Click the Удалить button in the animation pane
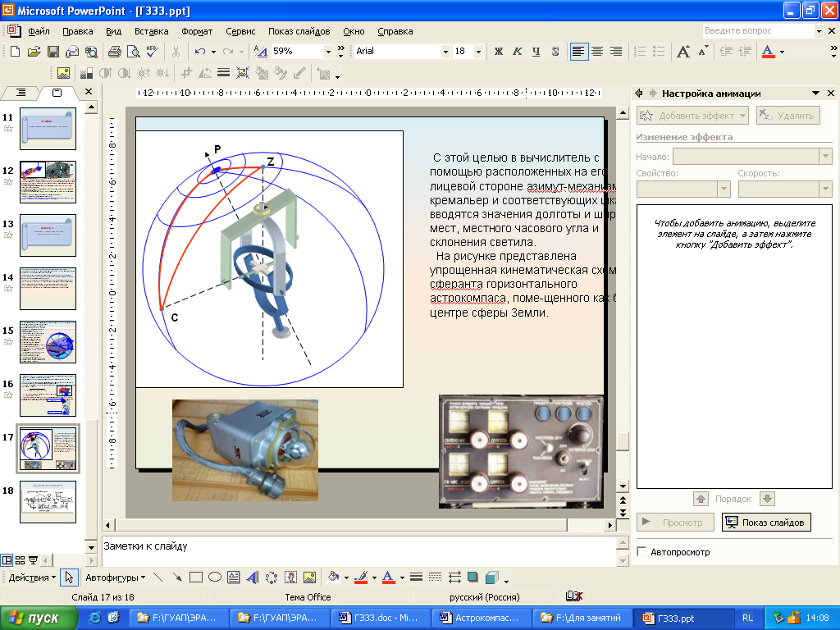Viewport: 840px width, 630px height. 788,115
